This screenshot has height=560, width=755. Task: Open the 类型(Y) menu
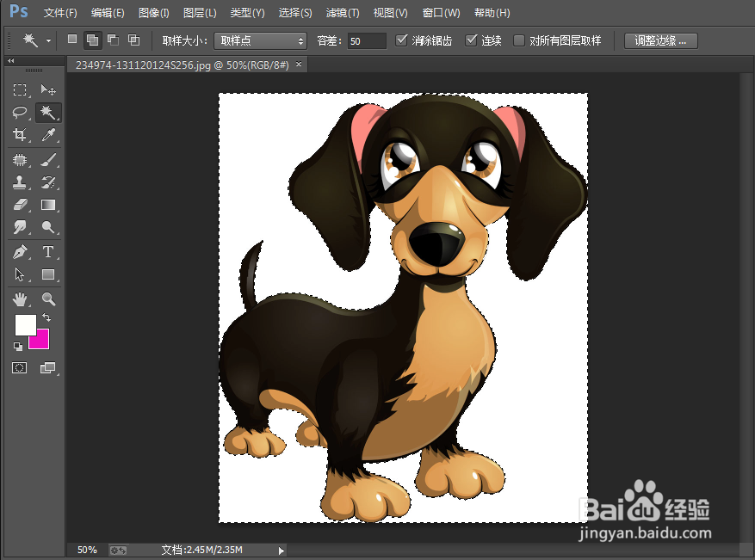[x=247, y=13]
